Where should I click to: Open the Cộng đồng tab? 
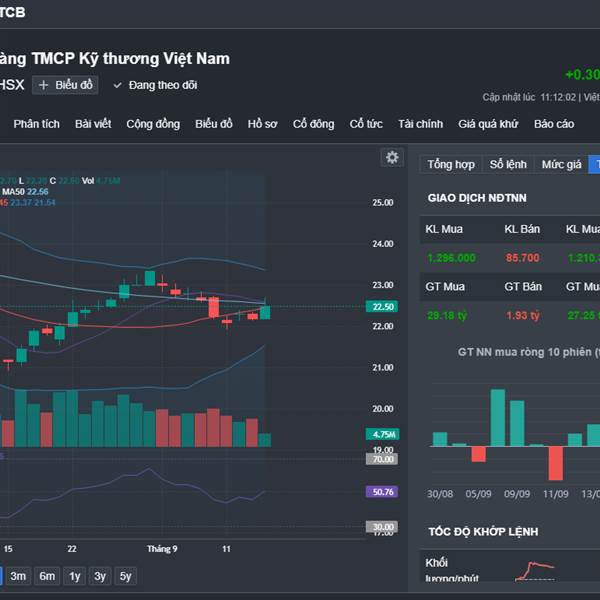(153, 124)
